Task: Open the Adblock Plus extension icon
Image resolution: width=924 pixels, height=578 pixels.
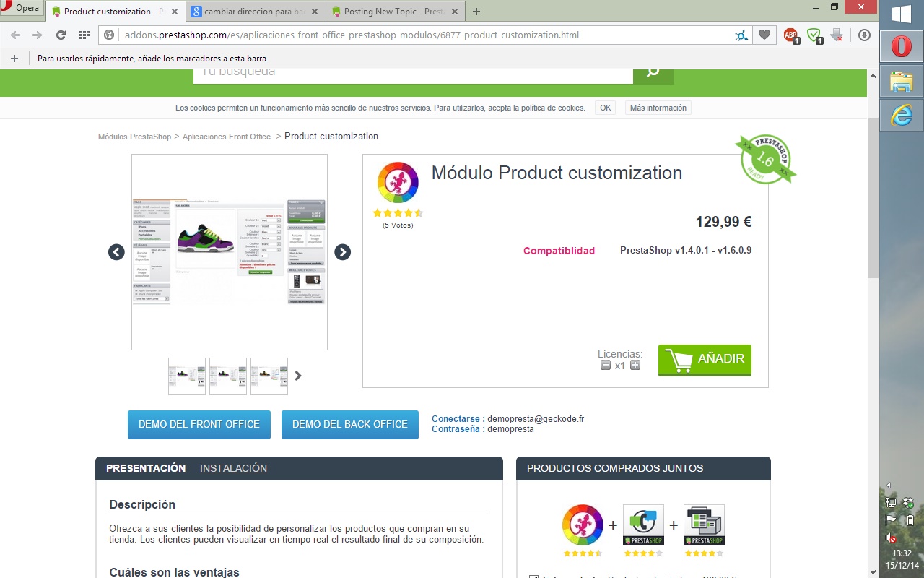Action: [x=791, y=35]
